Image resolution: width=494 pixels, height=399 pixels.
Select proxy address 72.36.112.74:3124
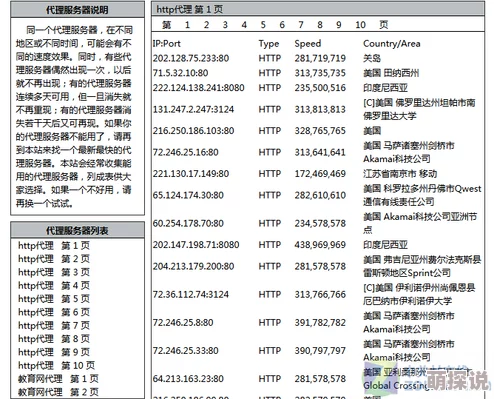[x=191, y=295]
